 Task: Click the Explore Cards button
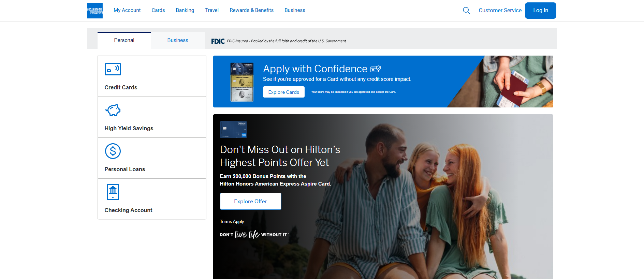284,92
